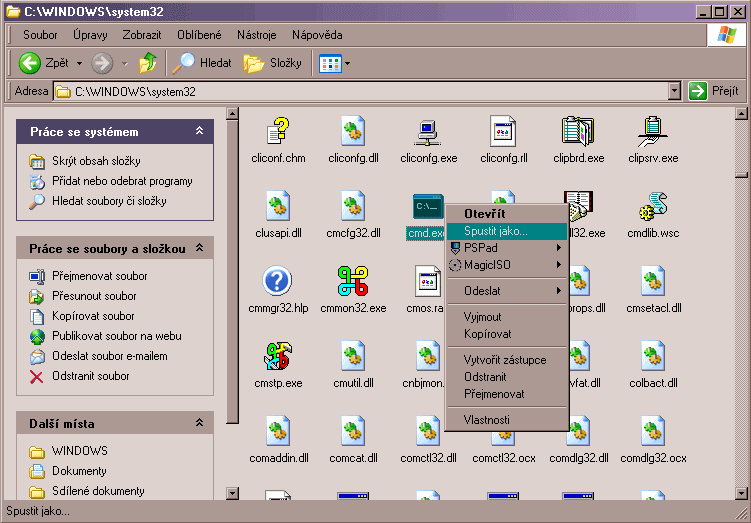
Task: Select the cliconfg.exe network icon
Action: tap(428, 133)
